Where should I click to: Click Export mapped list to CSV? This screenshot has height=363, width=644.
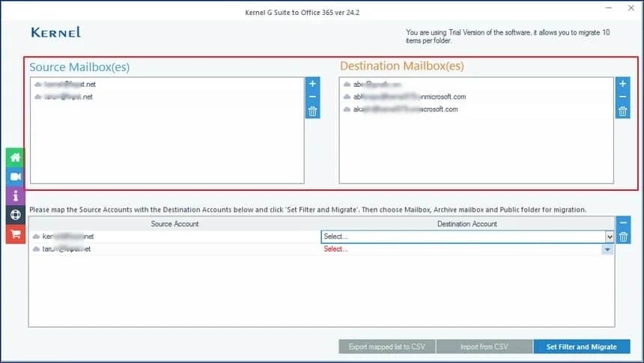coord(387,347)
